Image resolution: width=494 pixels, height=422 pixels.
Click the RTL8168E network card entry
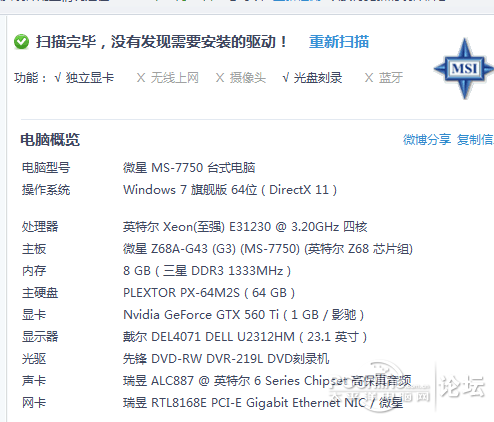(x=263, y=403)
